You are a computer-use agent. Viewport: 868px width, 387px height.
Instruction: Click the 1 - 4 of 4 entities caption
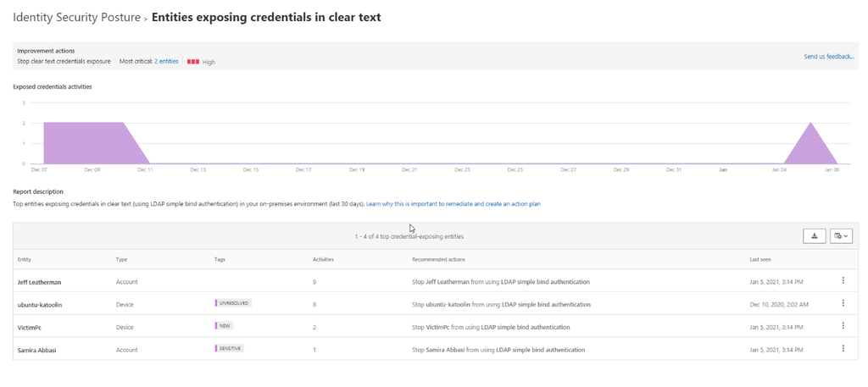pyautogui.click(x=409, y=236)
